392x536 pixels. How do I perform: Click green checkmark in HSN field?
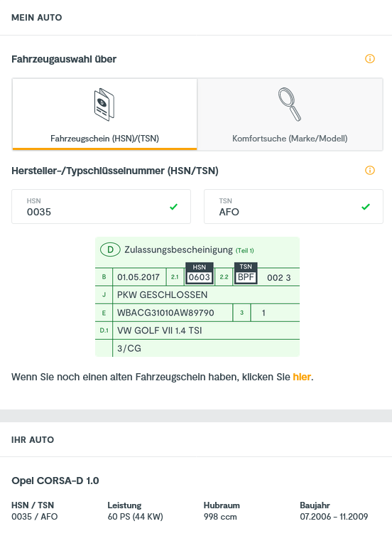173,206
